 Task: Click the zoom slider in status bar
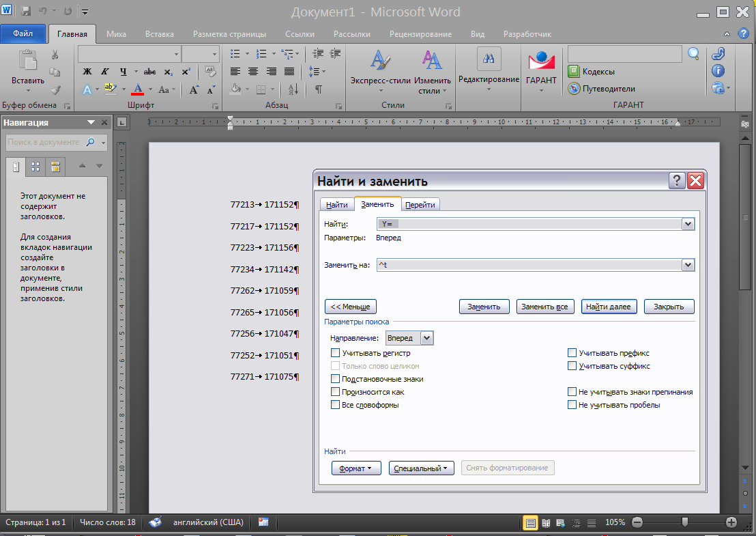(684, 522)
